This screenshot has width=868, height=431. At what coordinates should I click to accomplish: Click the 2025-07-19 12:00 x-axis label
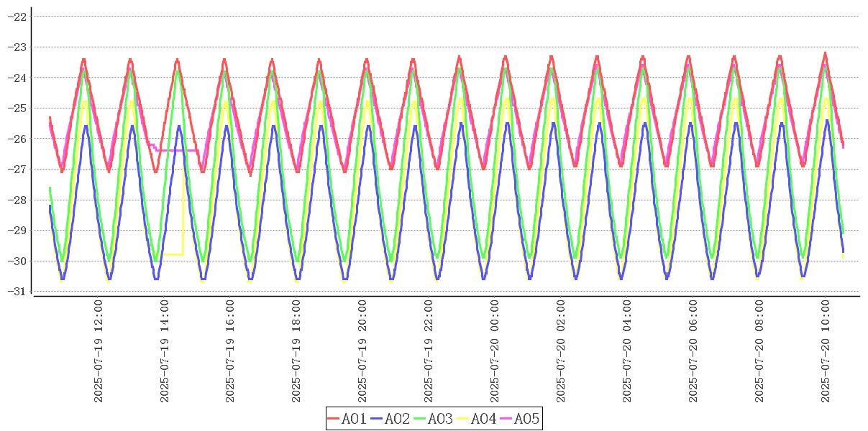(x=99, y=351)
